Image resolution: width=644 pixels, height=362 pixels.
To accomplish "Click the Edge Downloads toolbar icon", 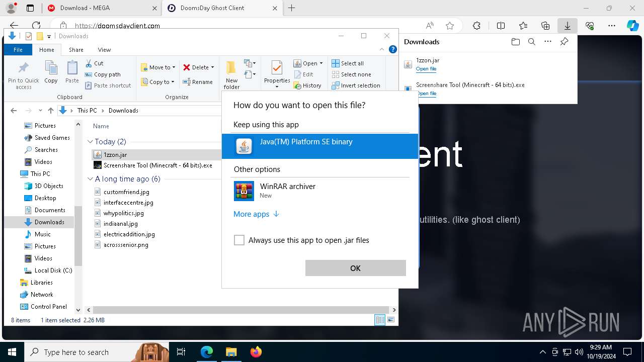I will [567, 26].
